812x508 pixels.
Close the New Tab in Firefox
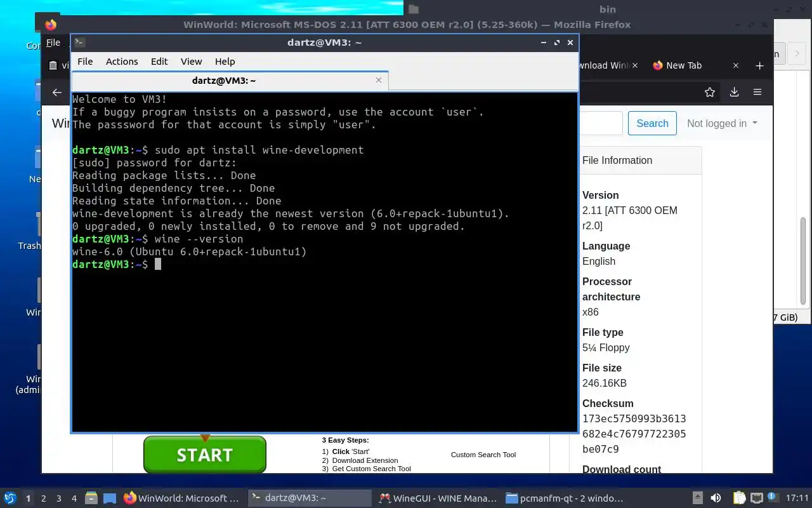click(736, 65)
